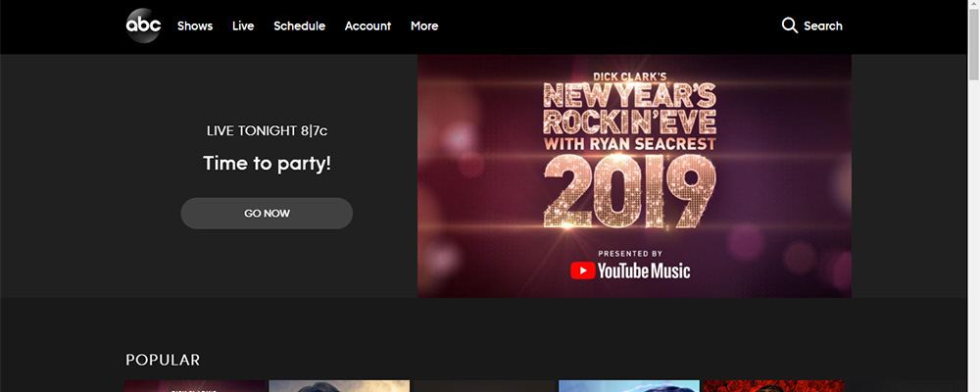Image resolution: width=980 pixels, height=392 pixels.
Task: Click the YouTube Music logo in banner
Action: [630, 270]
